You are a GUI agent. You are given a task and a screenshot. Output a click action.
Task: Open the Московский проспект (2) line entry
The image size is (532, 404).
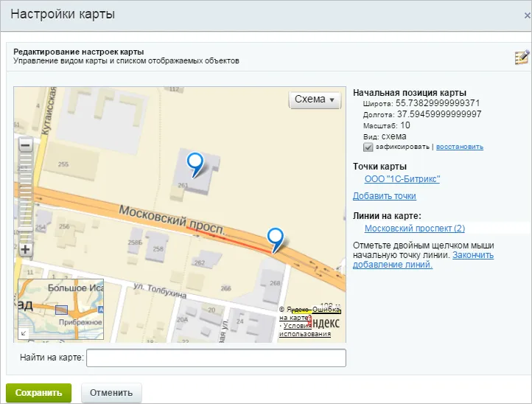click(415, 229)
